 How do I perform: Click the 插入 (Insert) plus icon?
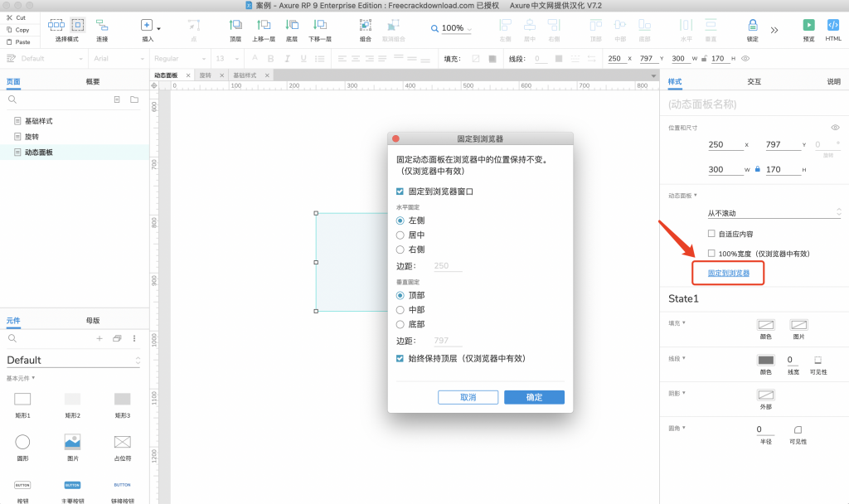(x=147, y=26)
